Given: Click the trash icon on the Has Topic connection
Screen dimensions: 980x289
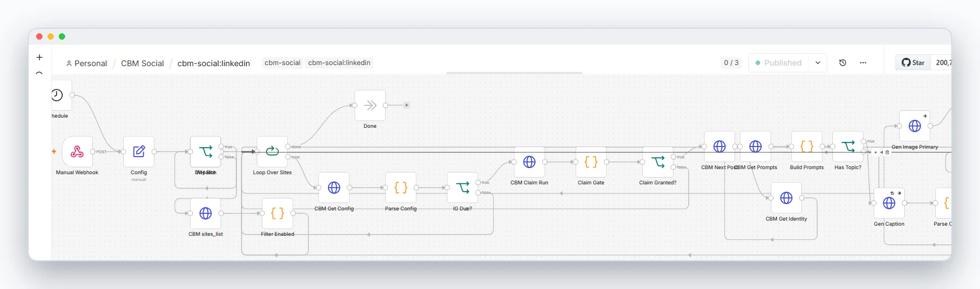Looking at the screenshot, I should pos(887,152).
